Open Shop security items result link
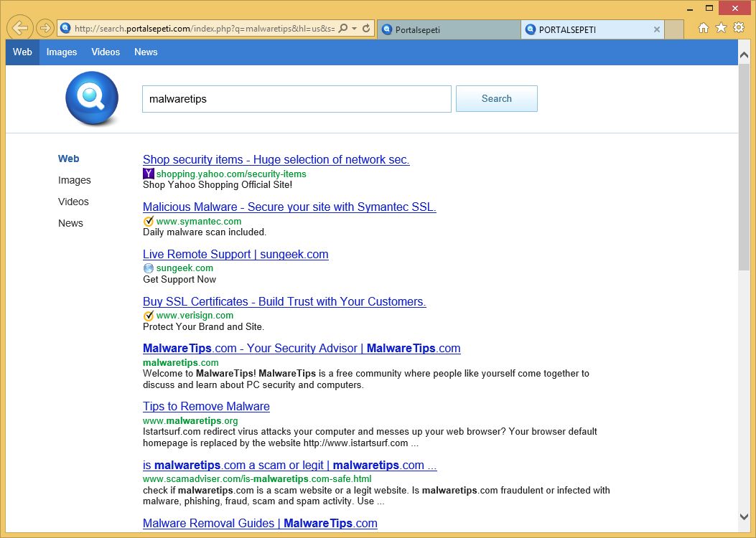Viewport: 756px width, 538px height. (x=276, y=159)
